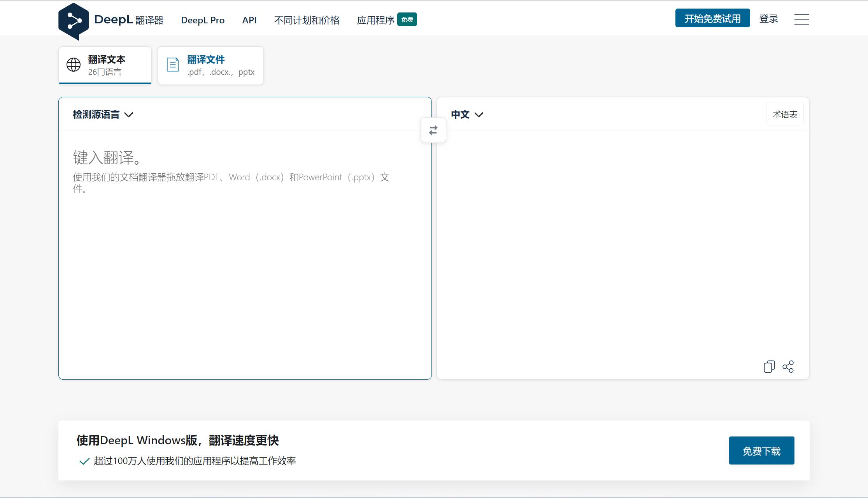Click the 免费下载 download button
The image size is (868, 498).
761,451
